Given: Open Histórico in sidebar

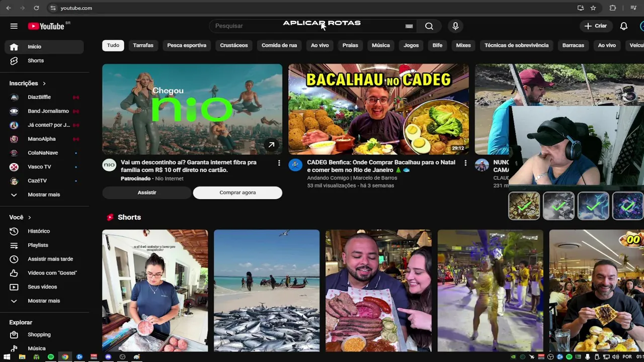Looking at the screenshot, I should (x=44, y=231).
